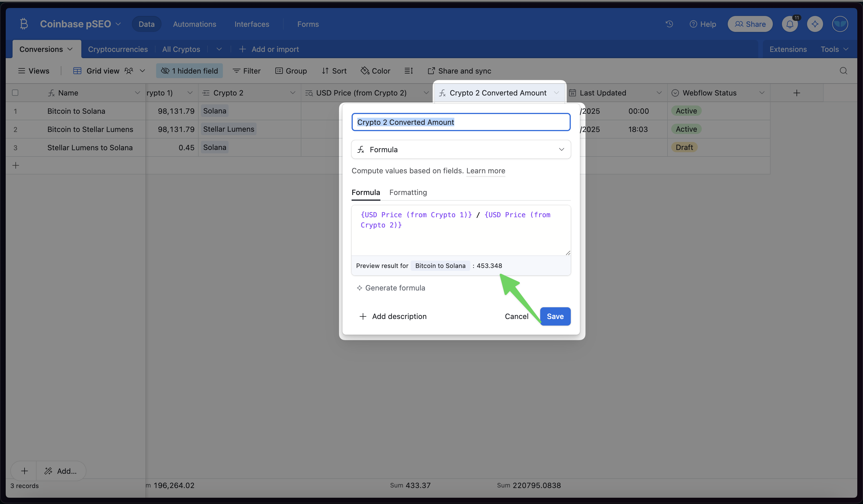
Task: Click the search magnifier icon
Action: click(843, 71)
